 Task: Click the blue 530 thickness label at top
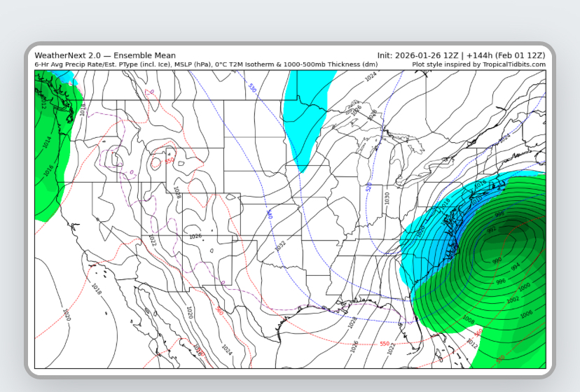252,89
